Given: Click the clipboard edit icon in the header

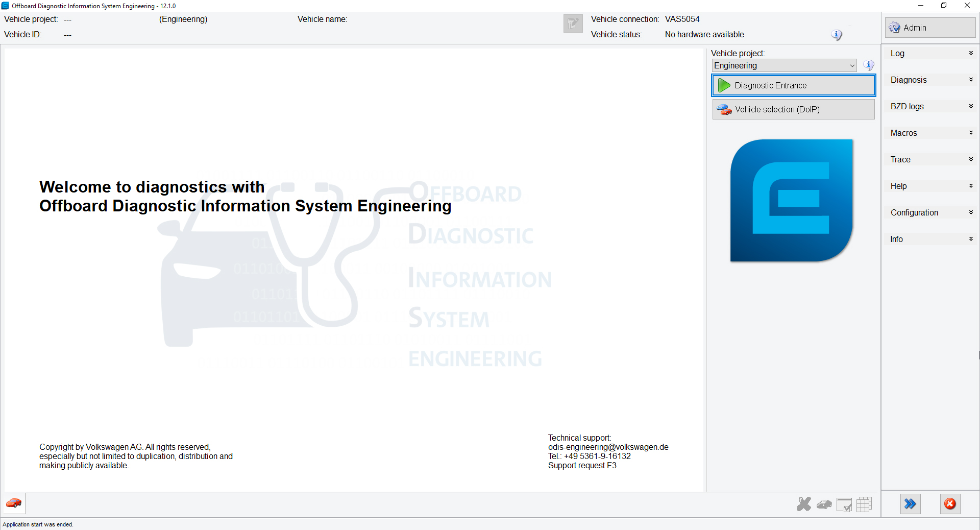Looking at the screenshot, I should [x=573, y=23].
